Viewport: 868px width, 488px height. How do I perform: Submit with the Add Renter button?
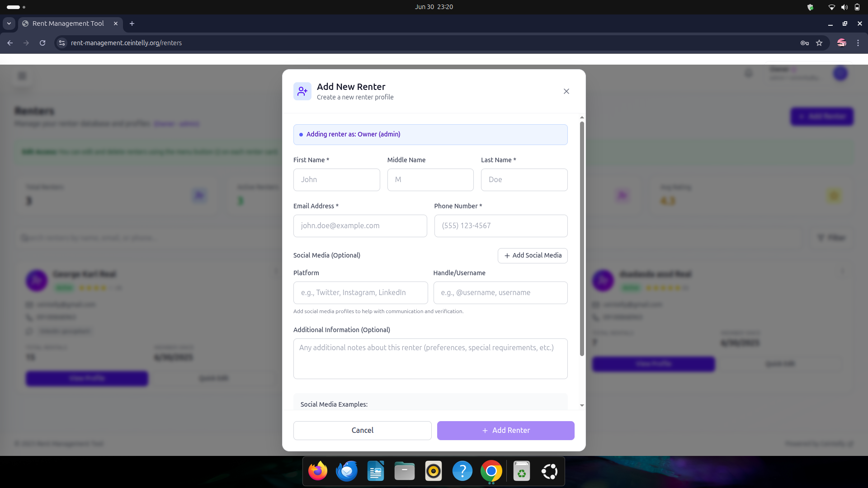point(505,430)
